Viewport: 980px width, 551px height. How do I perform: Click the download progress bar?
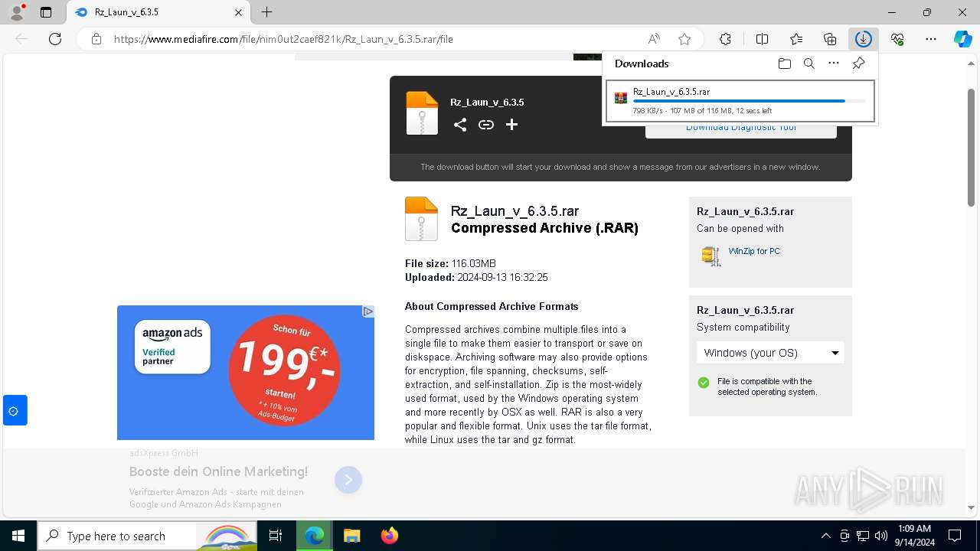[749, 101]
